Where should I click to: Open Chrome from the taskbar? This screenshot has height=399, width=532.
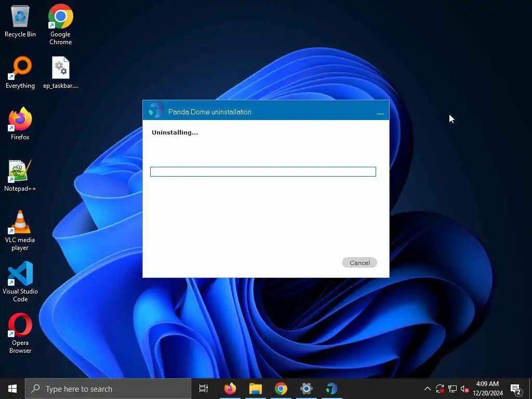tap(281, 389)
